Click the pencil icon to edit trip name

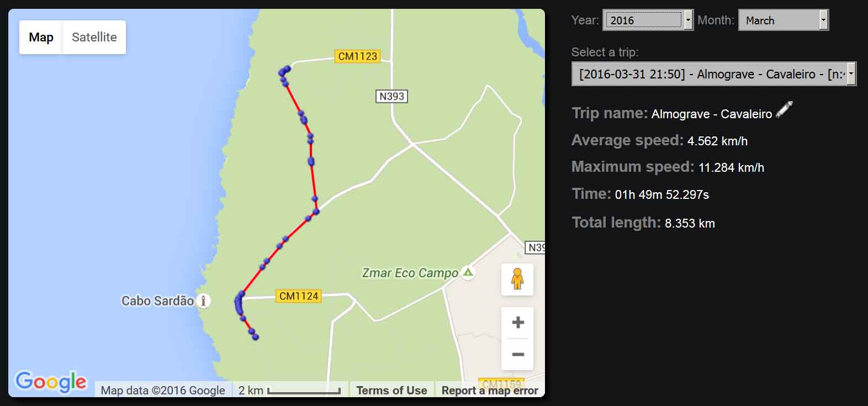(x=784, y=109)
